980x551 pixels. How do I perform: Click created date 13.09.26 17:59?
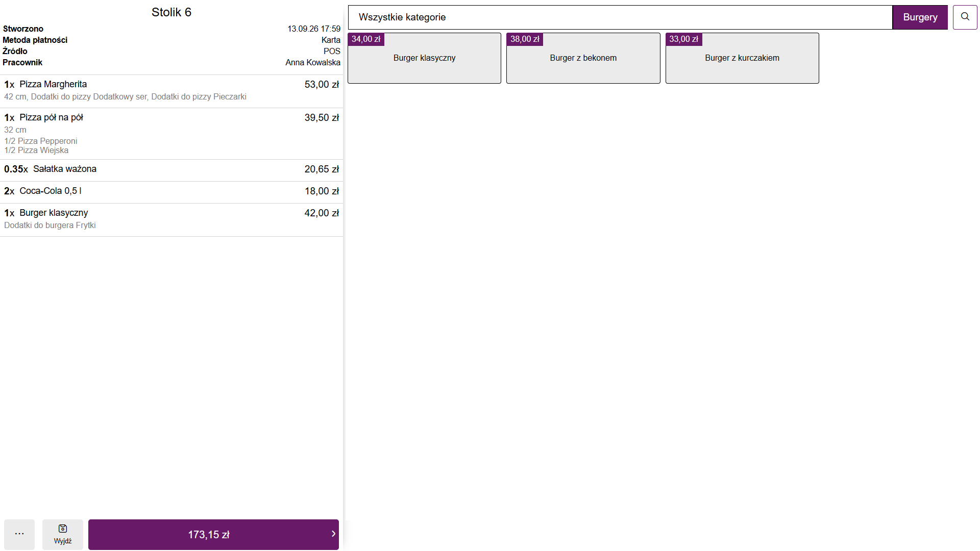314,29
